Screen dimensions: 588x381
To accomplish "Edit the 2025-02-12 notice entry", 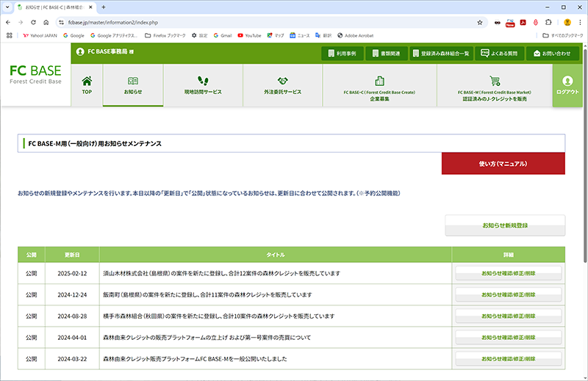I will [x=509, y=273].
